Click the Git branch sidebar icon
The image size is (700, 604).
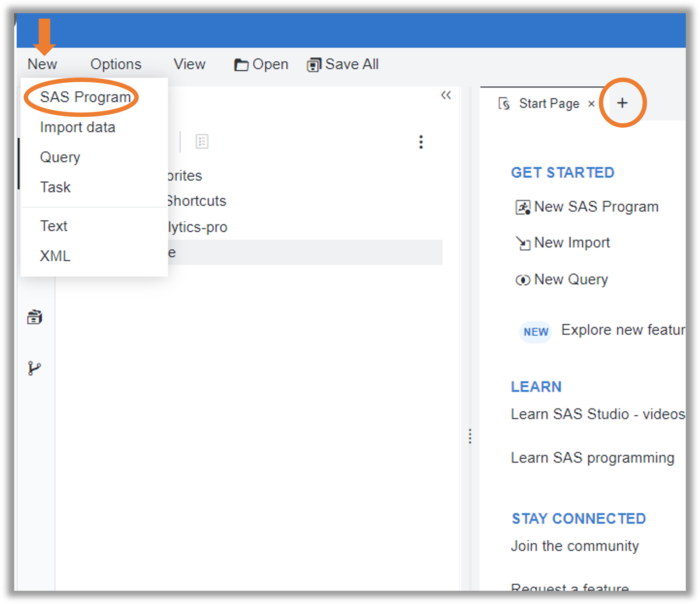[x=34, y=368]
